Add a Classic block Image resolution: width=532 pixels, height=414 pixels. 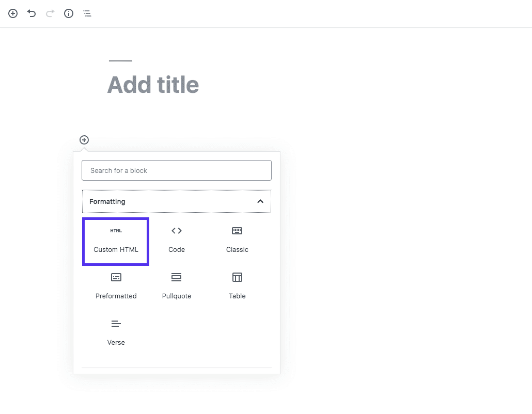click(x=237, y=239)
